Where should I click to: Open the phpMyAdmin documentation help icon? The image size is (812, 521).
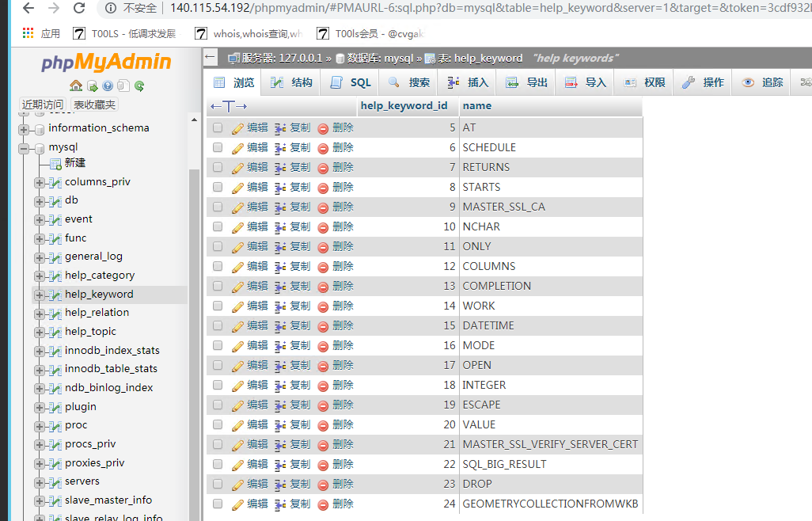tap(108, 86)
